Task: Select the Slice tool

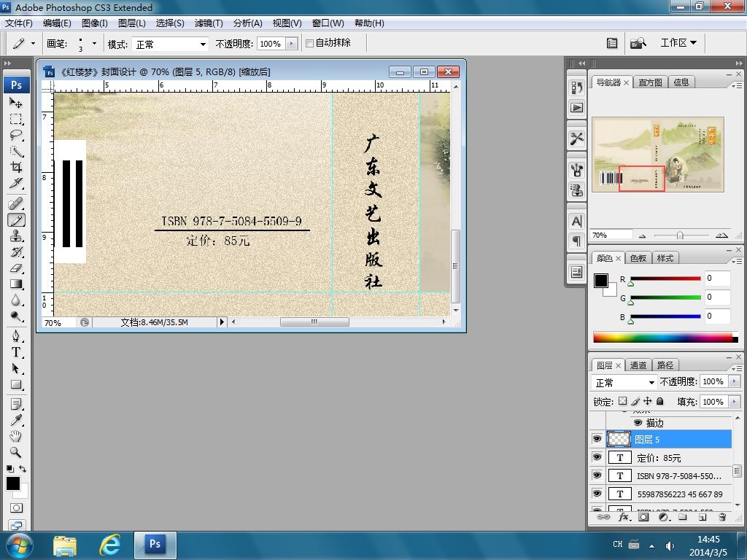Action: pos(16,183)
